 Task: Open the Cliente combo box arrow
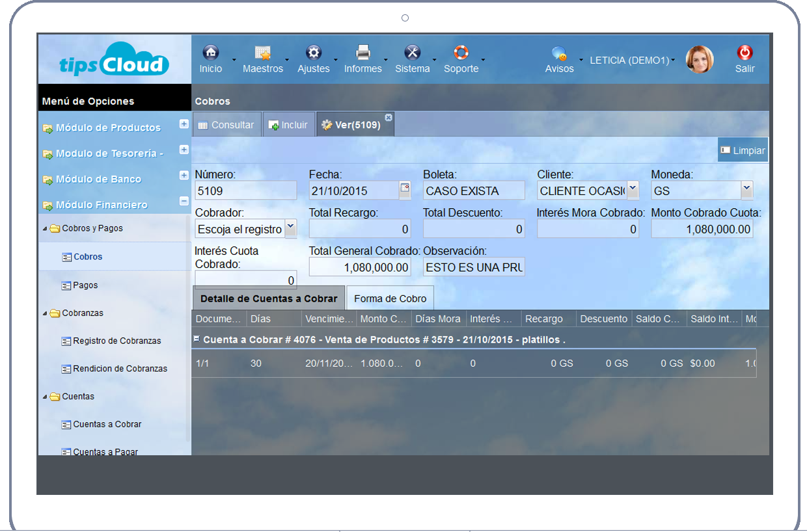632,189
